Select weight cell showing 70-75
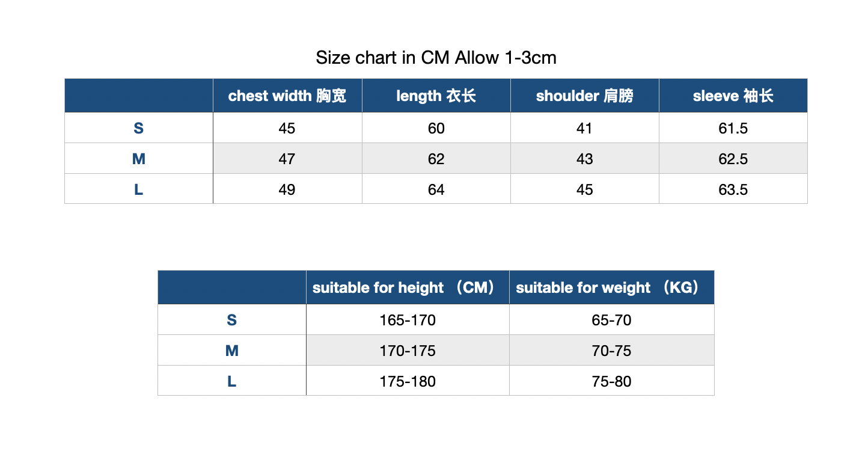This screenshot has width=868, height=451. coord(611,351)
